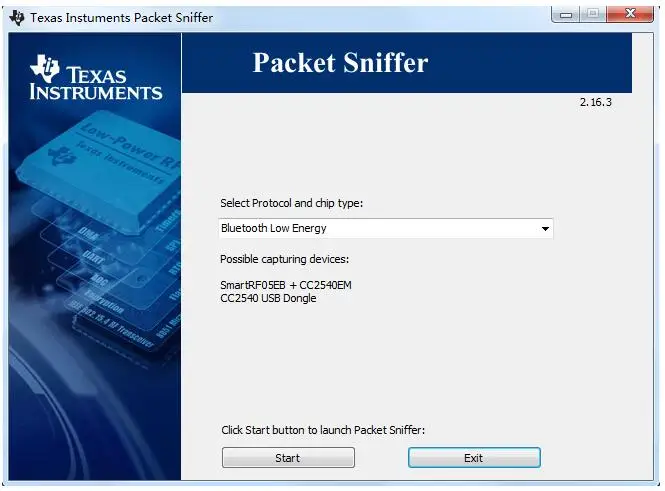Click the Exit button
665x491 pixels.
[474, 458]
